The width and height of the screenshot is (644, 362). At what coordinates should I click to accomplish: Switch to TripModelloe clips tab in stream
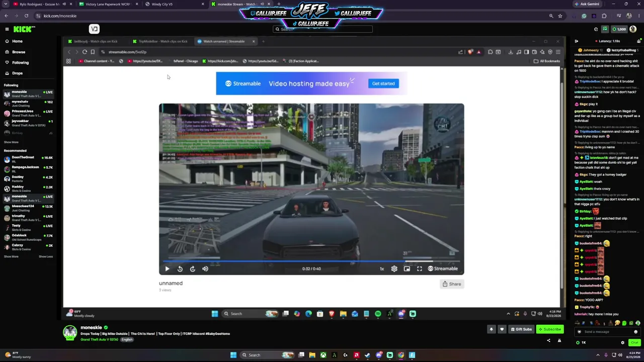click(163, 41)
